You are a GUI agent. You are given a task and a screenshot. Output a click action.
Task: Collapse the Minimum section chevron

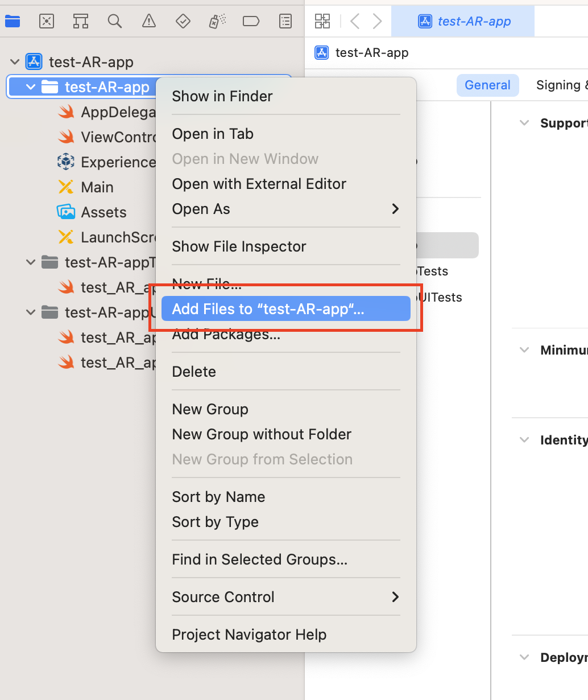(524, 350)
